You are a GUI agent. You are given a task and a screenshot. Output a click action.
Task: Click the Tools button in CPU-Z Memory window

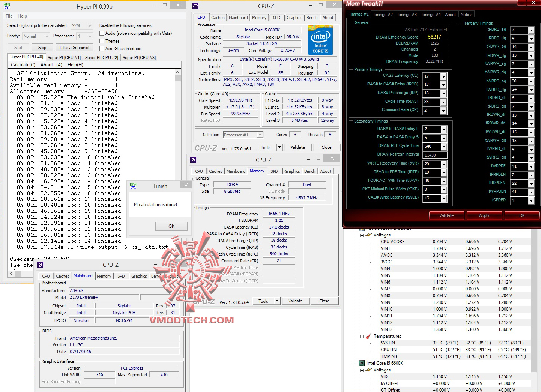263,301
